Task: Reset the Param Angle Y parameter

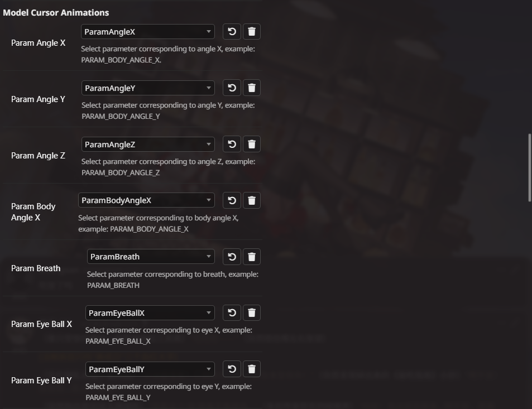Action: point(232,88)
